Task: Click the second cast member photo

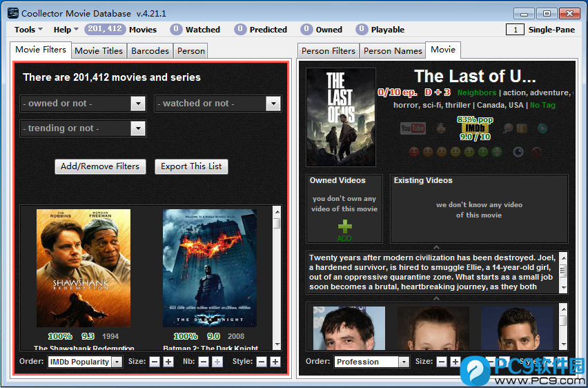Action: click(x=433, y=328)
